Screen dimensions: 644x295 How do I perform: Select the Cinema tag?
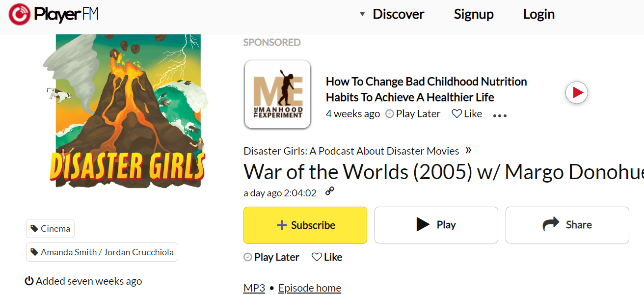pyautogui.click(x=50, y=228)
